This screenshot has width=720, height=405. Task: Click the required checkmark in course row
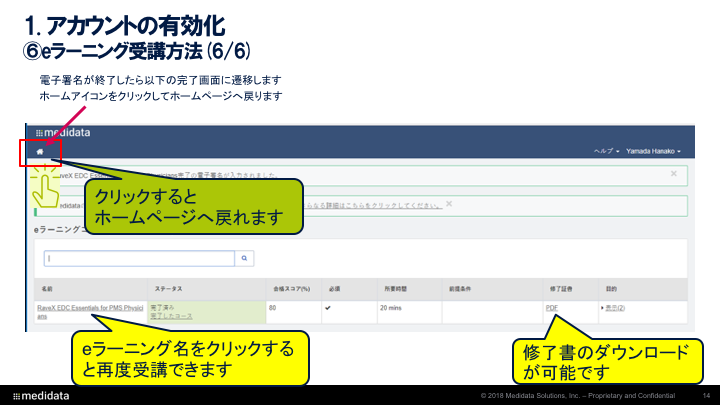point(327,307)
